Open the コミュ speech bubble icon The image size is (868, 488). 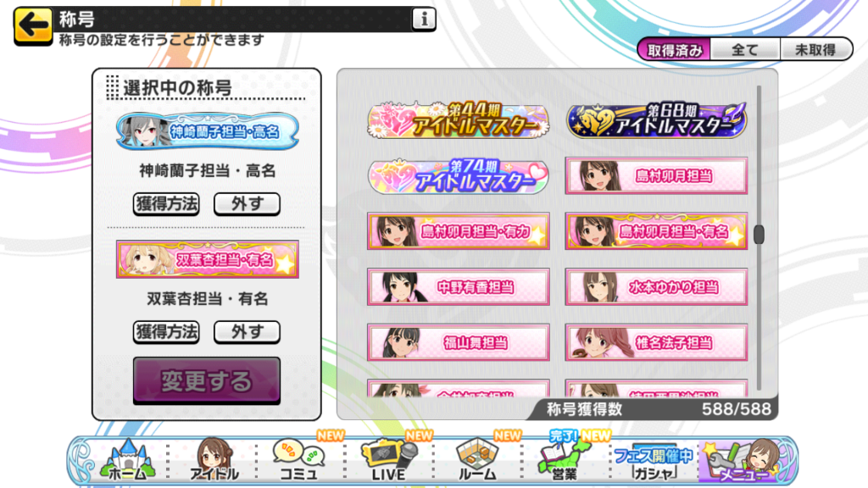point(299,460)
